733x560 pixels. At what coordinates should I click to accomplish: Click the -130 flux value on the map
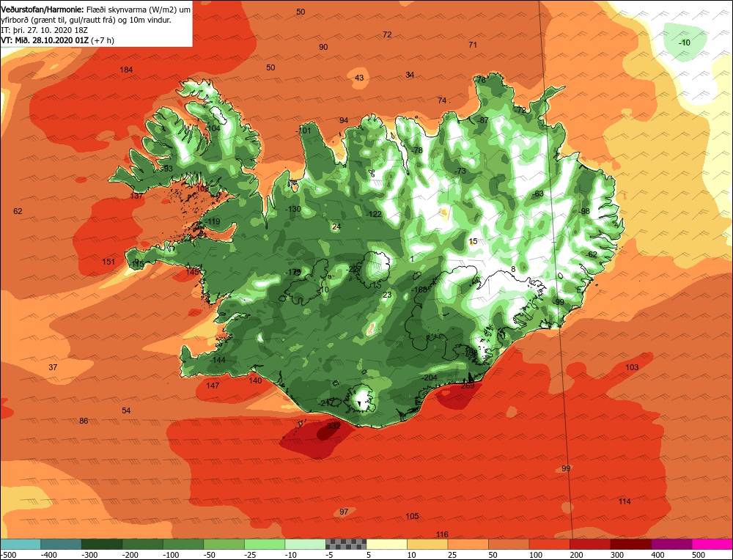click(x=293, y=209)
